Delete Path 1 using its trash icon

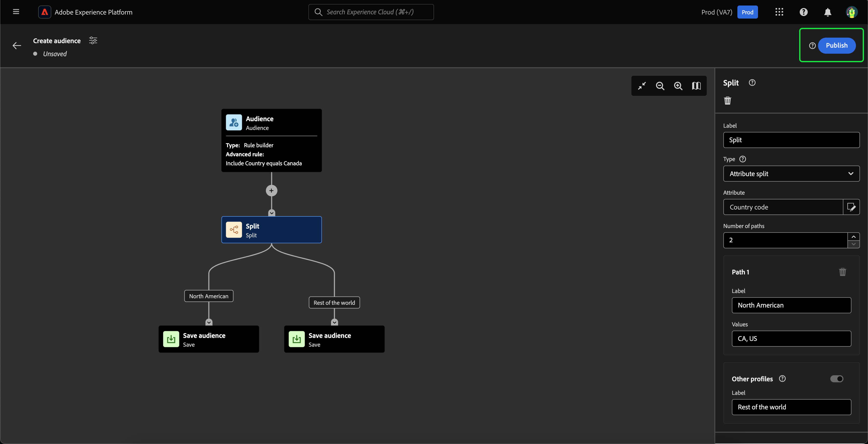[842, 272]
